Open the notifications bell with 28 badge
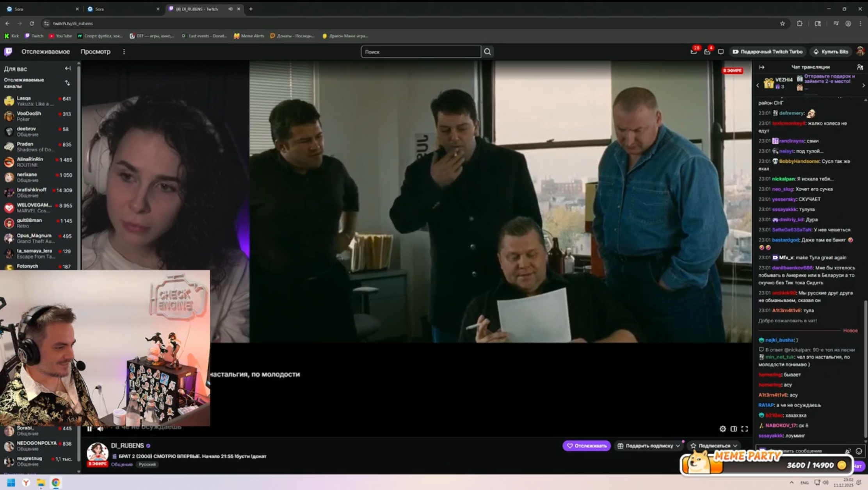Image resolution: width=868 pixels, height=490 pixels. click(694, 52)
